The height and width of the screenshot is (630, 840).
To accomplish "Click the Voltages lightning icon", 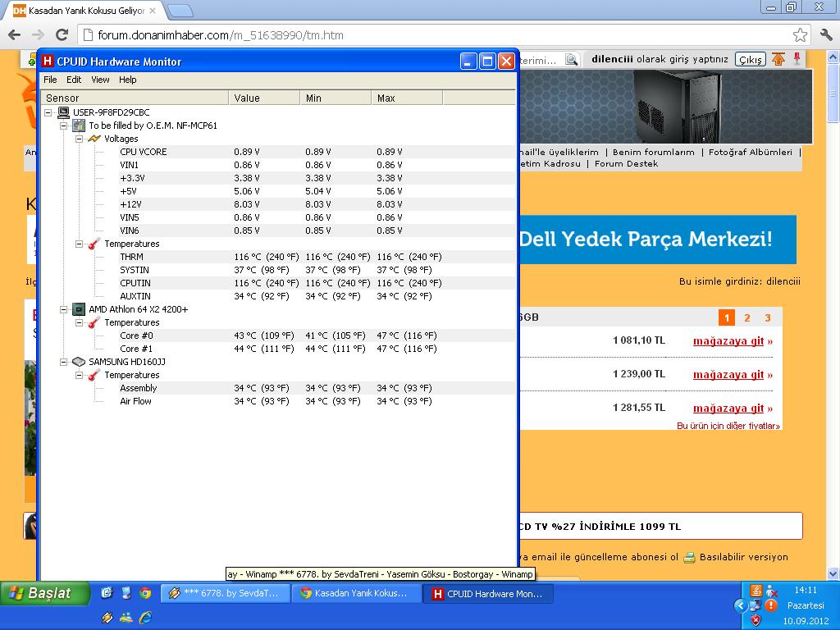I will pos(94,139).
